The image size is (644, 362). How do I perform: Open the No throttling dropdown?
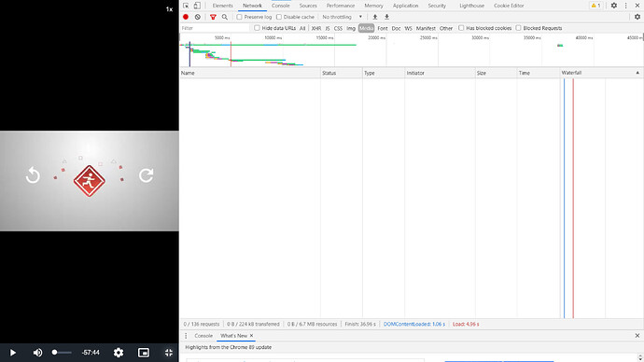coord(343,17)
